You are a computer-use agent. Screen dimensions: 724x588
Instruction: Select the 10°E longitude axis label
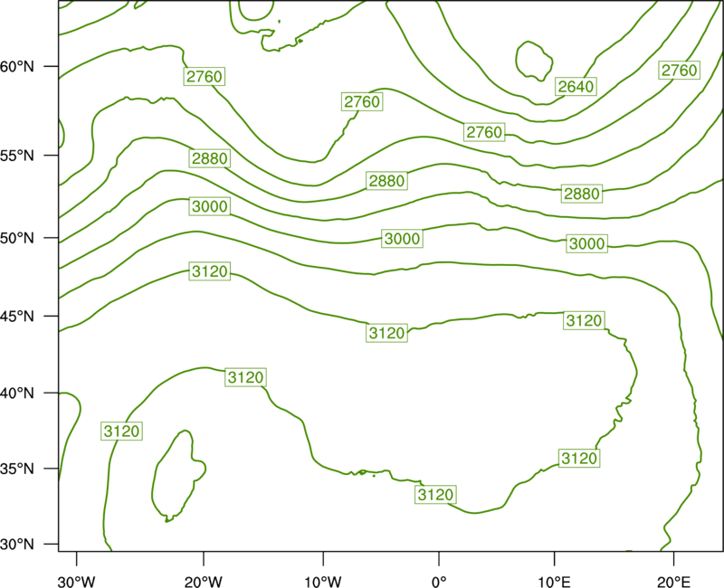click(x=554, y=582)
